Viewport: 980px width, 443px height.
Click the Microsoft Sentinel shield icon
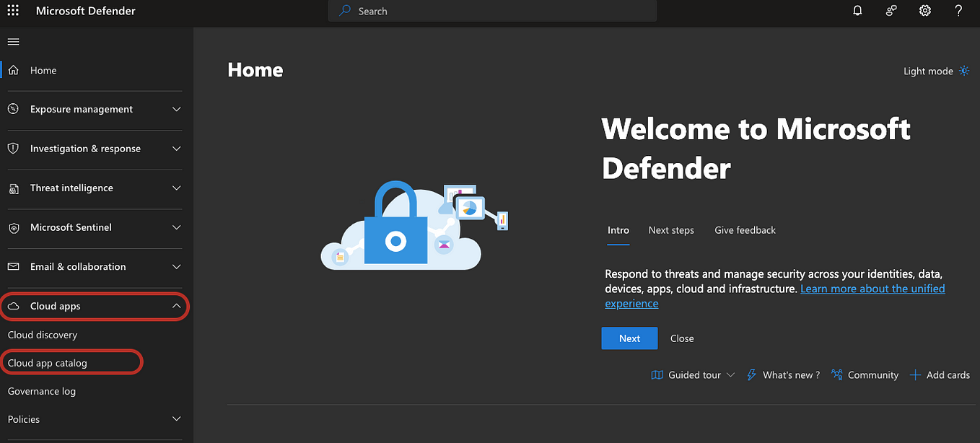click(13, 227)
